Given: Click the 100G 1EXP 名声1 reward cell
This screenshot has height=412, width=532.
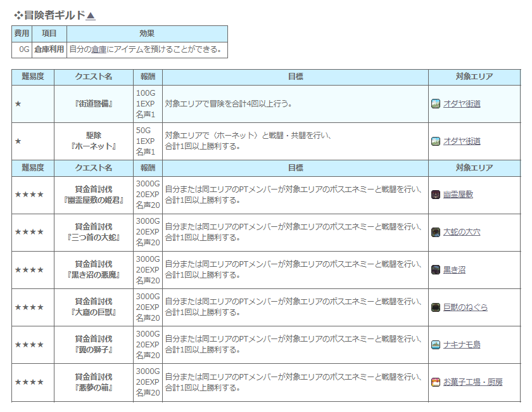Looking at the screenshot, I should pos(148,104).
